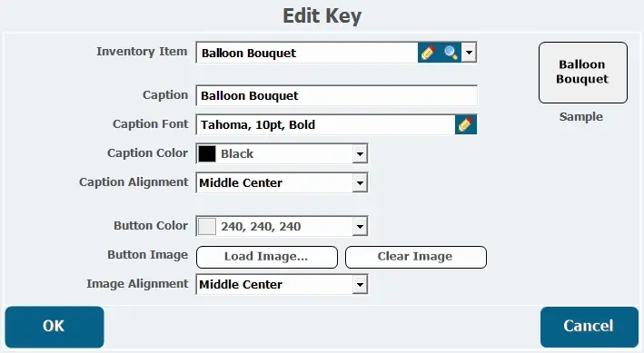644x353 pixels.
Task: Click Load Image button
Action: (267, 258)
